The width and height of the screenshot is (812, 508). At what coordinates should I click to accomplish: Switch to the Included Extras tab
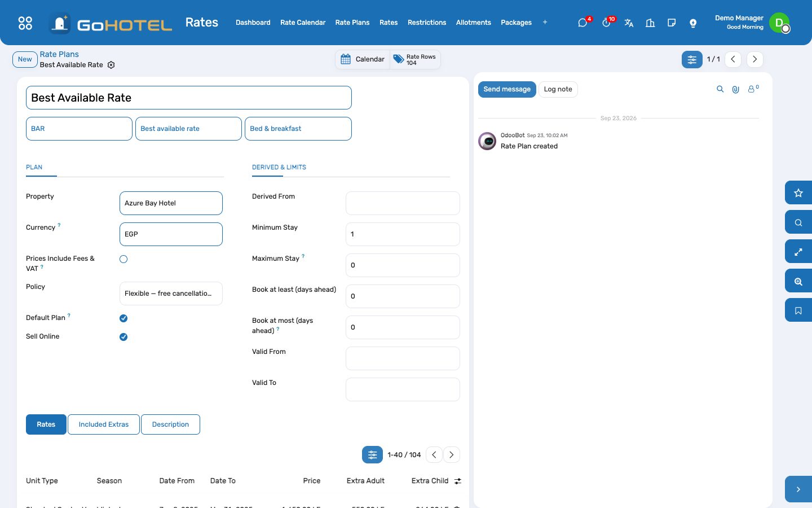pos(104,424)
